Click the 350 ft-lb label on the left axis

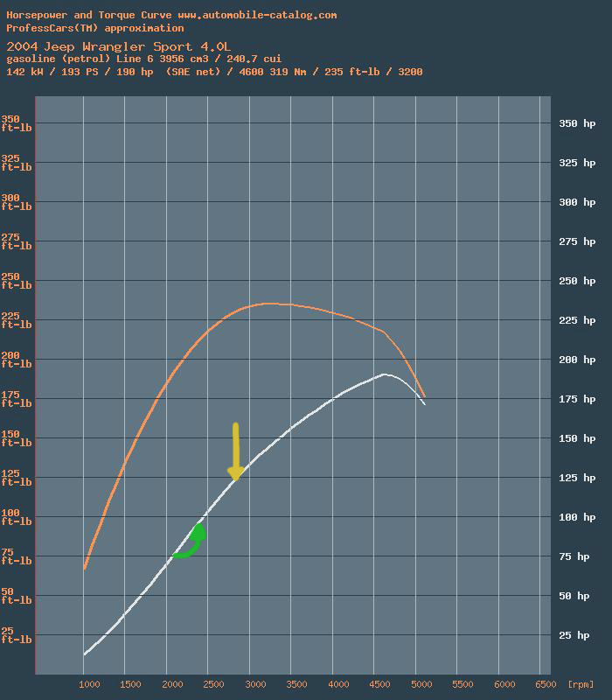pos(16,124)
